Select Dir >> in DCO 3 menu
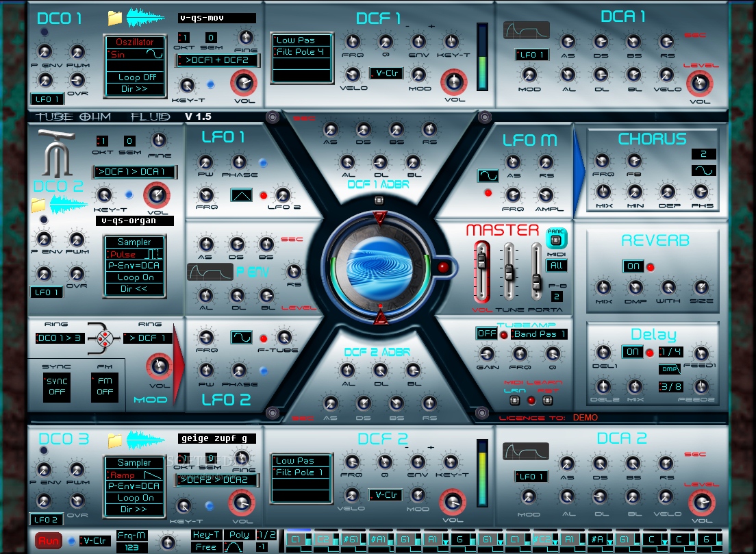Image resolution: width=756 pixels, height=554 pixels. click(x=135, y=509)
